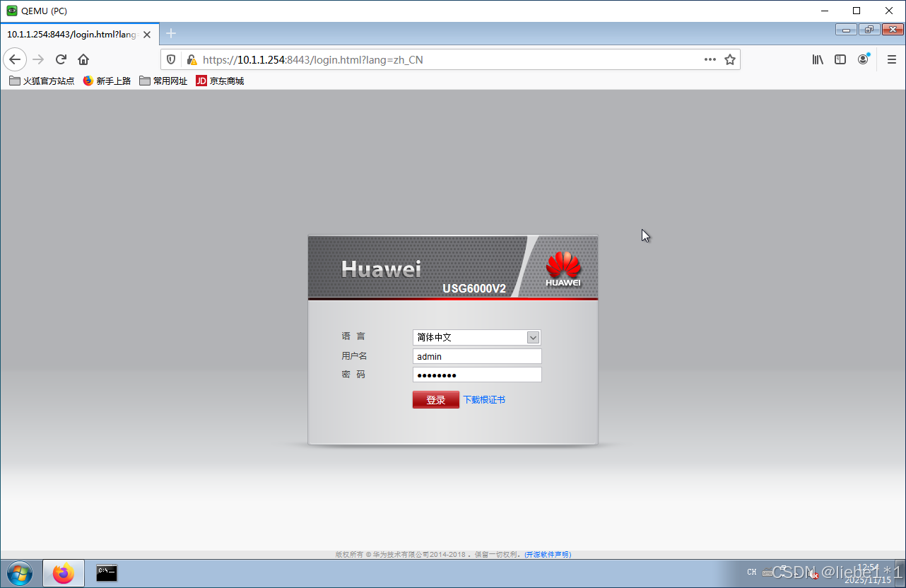Close the 10.1.1.254 login tab
906x588 pixels.
pos(147,34)
